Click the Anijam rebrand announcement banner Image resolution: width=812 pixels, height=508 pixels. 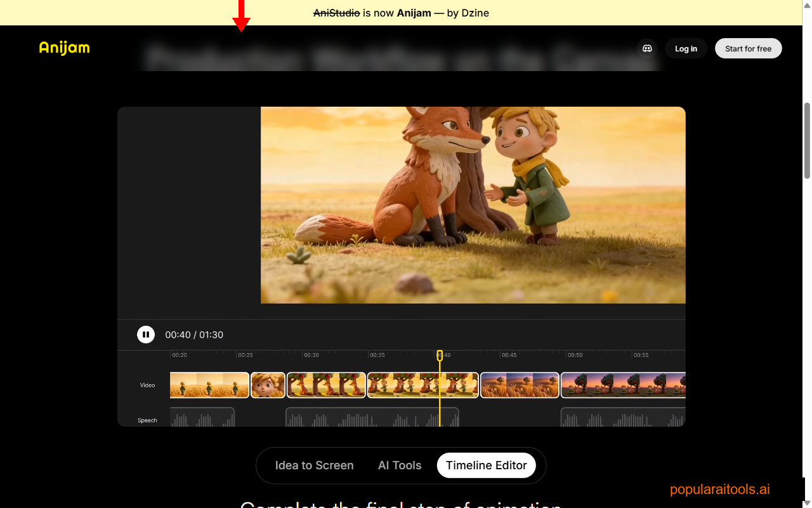coord(401,13)
